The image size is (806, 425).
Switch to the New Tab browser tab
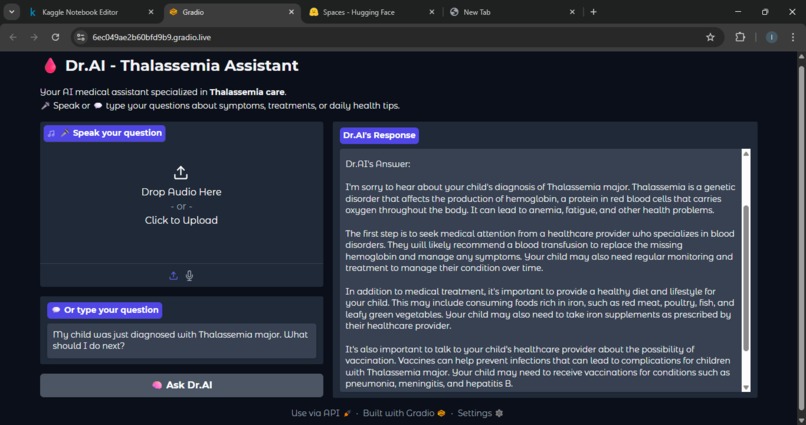tap(512, 12)
